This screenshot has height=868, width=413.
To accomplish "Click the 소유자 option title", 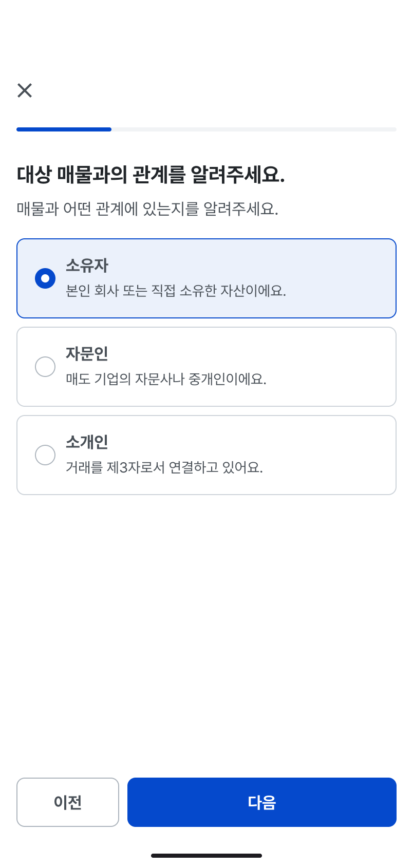I will pos(87,266).
